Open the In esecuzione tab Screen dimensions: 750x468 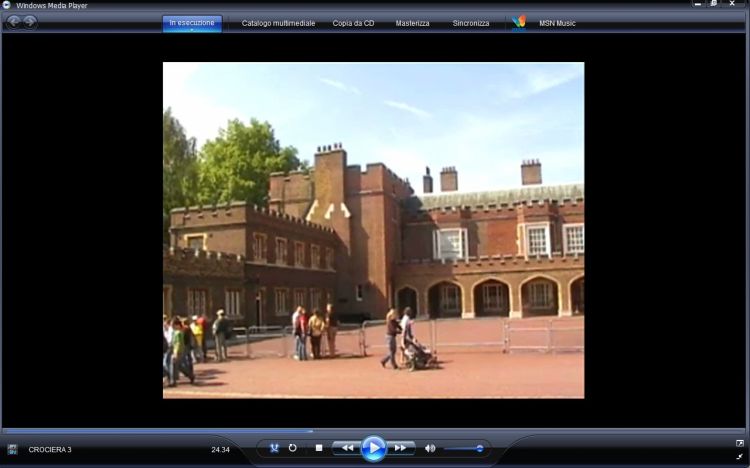(192, 22)
